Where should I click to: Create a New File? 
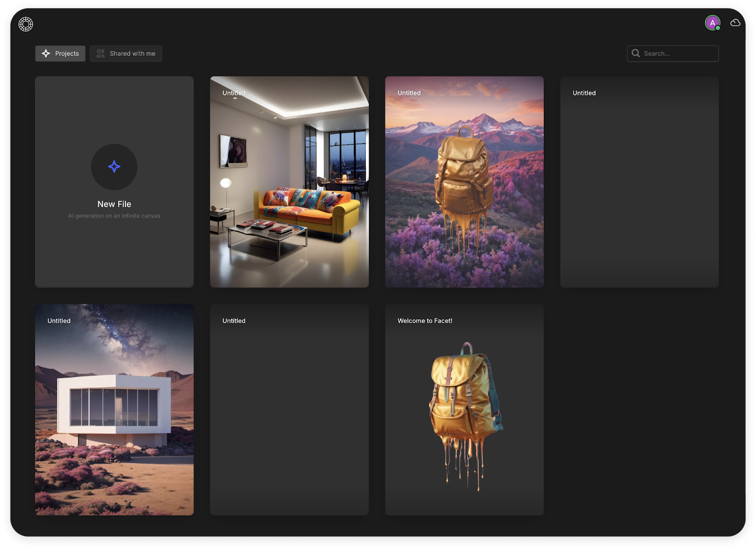[x=114, y=182]
